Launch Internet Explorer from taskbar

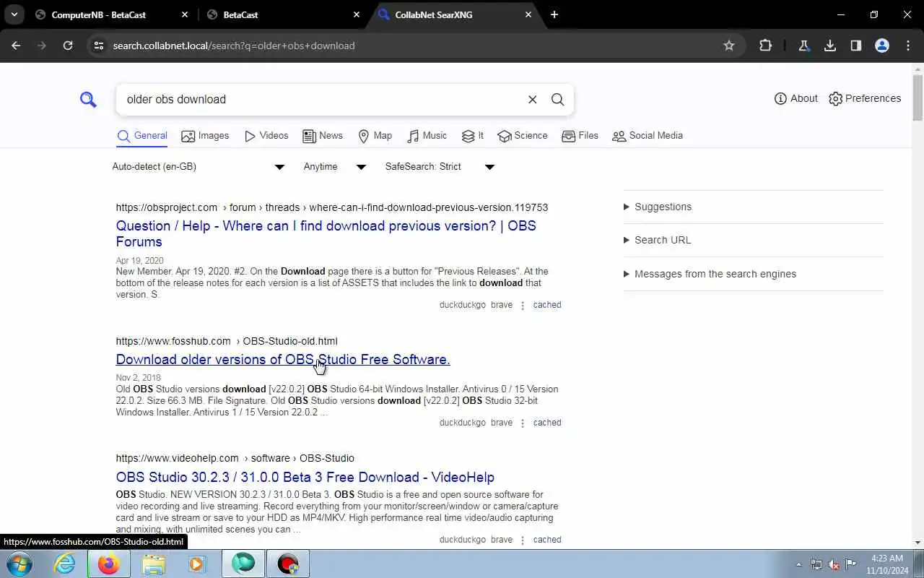pyautogui.click(x=65, y=564)
